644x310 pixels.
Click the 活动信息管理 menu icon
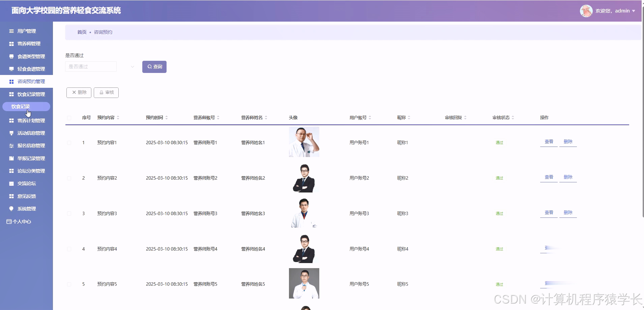pyautogui.click(x=11, y=133)
